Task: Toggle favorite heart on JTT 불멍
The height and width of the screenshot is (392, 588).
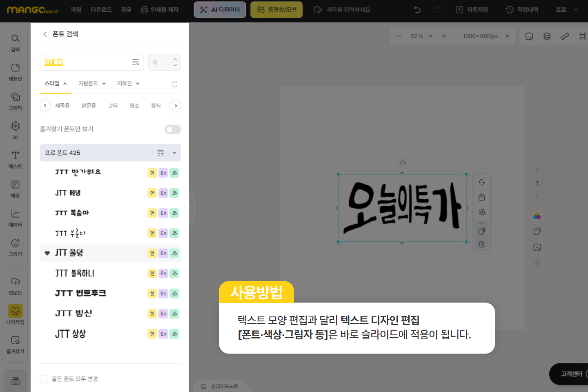Action: click(47, 253)
